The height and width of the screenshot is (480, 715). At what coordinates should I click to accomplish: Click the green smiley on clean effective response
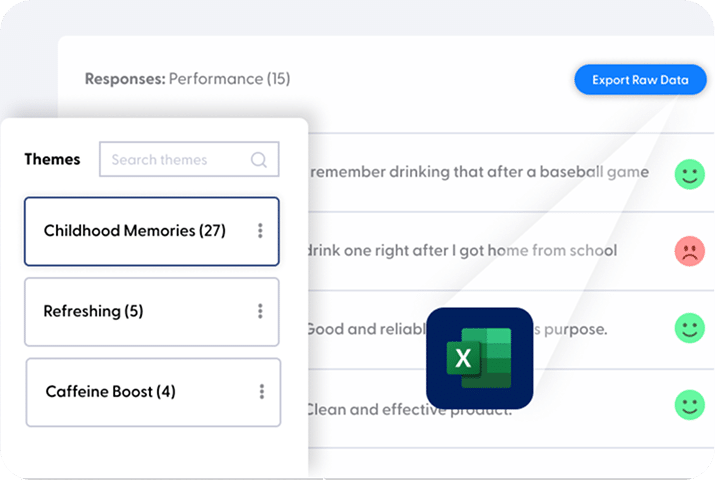tap(689, 405)
